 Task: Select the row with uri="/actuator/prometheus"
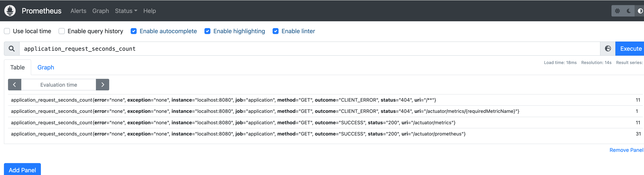point(325,134)
